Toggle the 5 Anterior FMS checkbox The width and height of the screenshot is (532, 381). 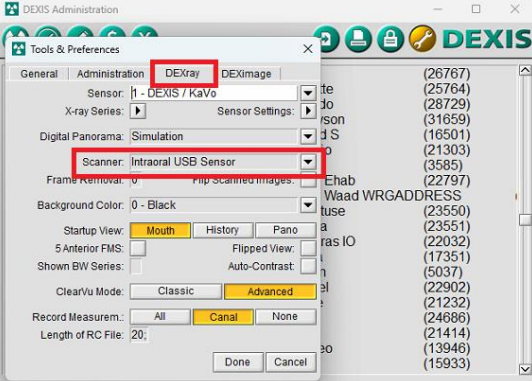click(138, 248)
